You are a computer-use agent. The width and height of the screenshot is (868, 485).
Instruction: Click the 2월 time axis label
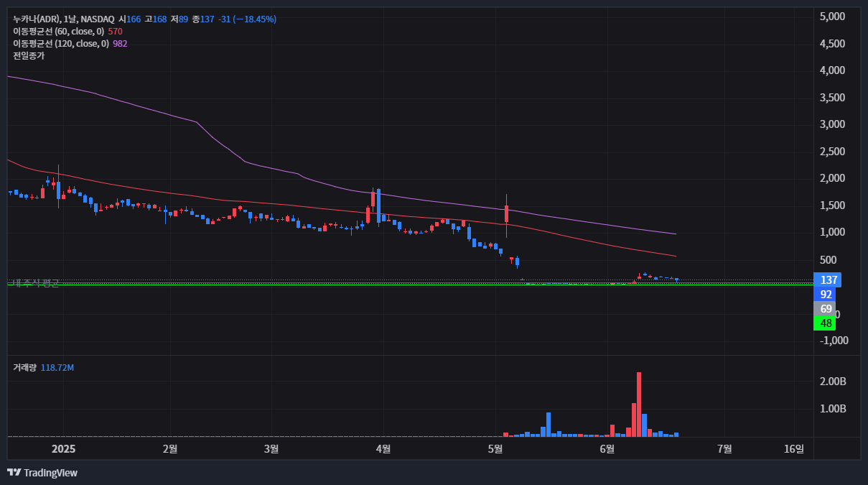(x=170, y=449)
